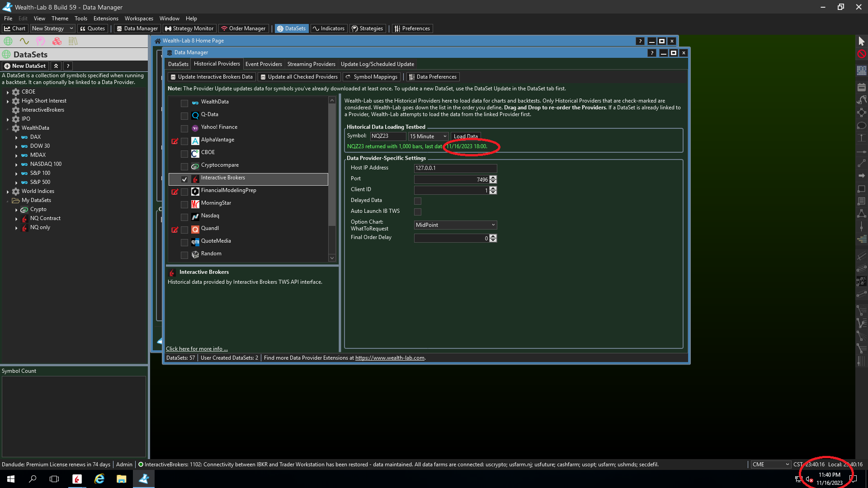Open the Windows Start menu

click(11, 479)
